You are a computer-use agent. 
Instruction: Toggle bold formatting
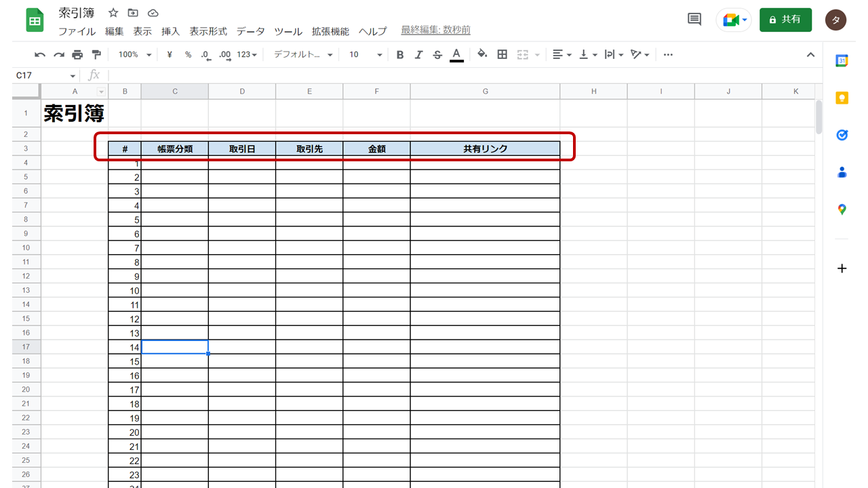(400, 55)
